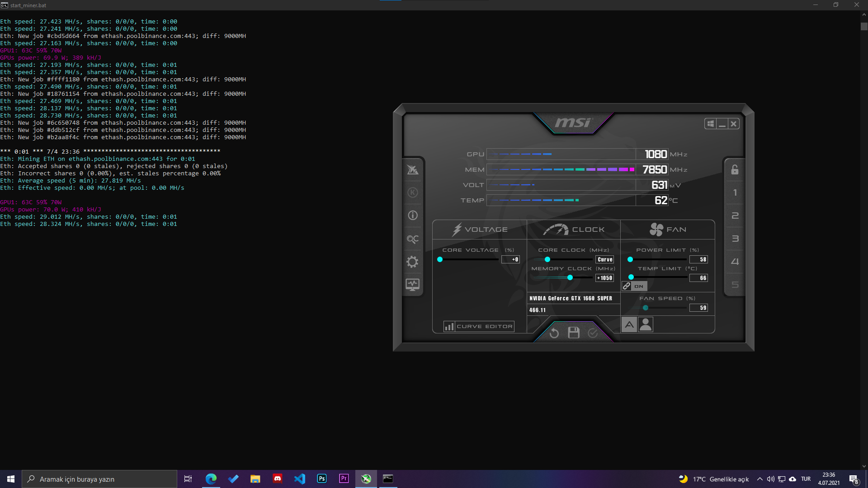Open Discord from the taskbar

pyautogui.click(x=278, y=479)
